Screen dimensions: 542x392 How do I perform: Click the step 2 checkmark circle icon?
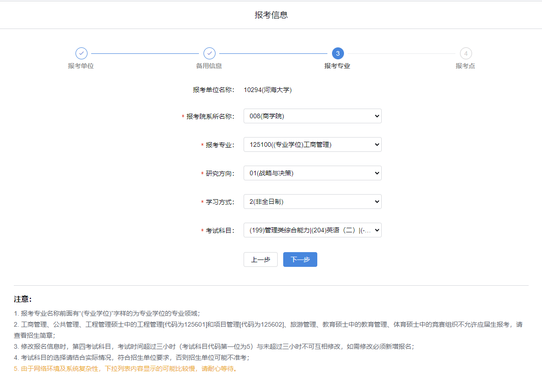(x=210, y=53)
